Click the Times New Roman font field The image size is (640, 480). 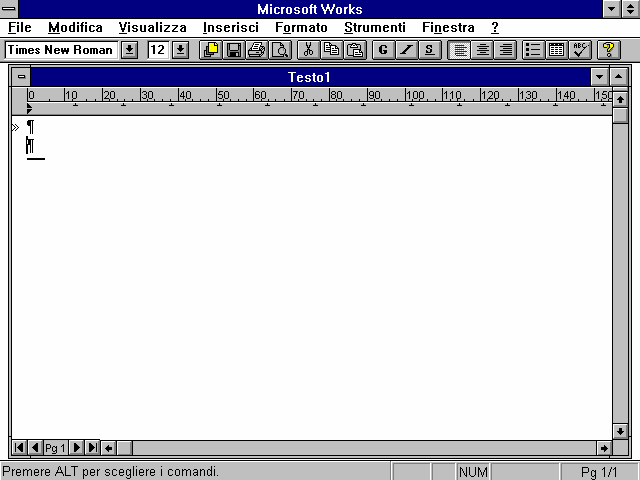click(x=62, y=50)
